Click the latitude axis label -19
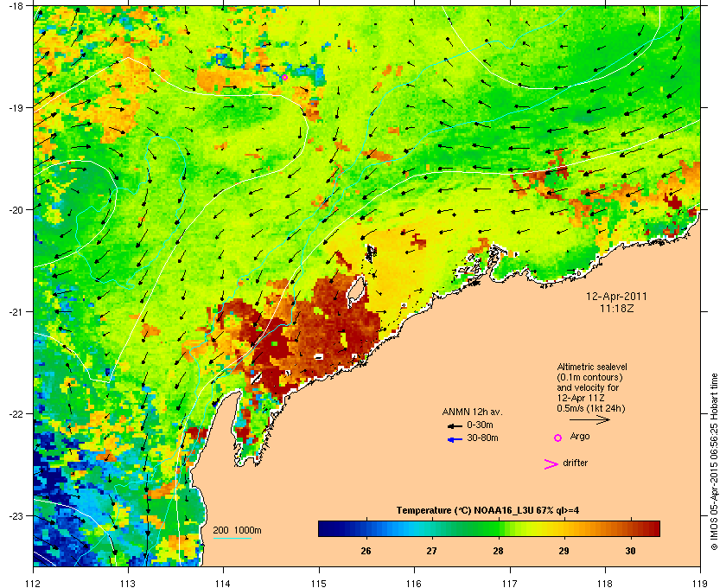 point(16,107)
